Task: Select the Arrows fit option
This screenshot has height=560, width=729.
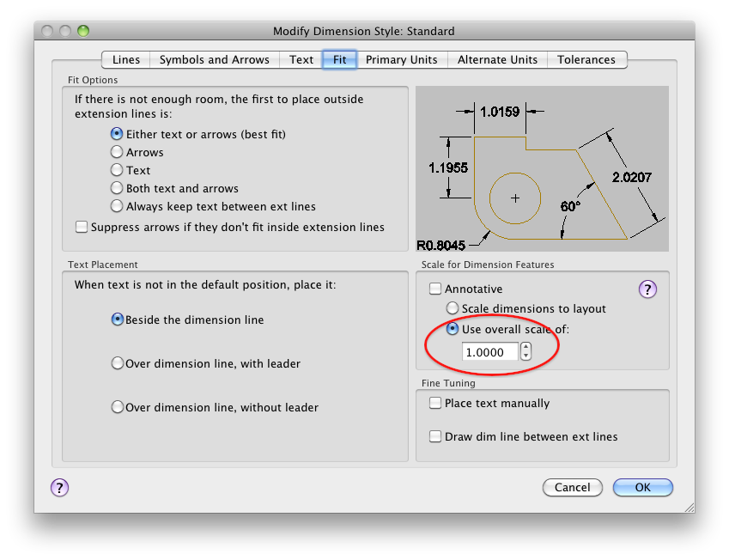Action: [x=116, y=152]
